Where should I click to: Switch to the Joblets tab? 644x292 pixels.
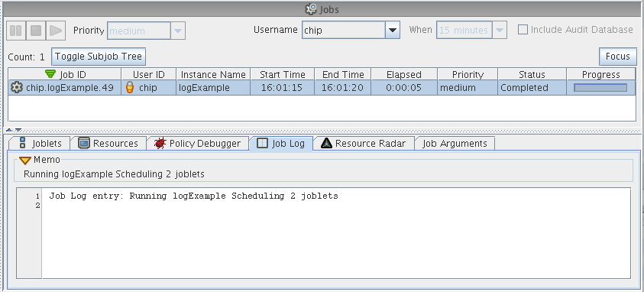coord(40,144)
